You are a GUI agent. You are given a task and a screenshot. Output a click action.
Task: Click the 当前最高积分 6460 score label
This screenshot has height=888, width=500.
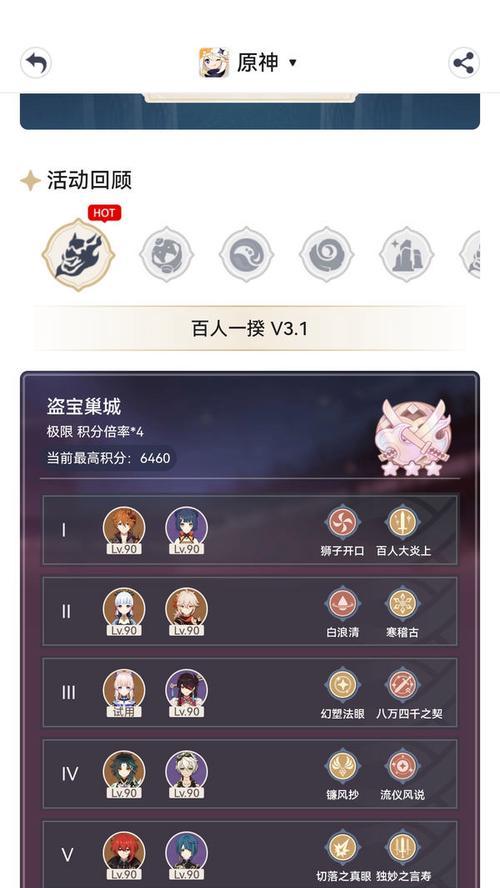tap(108, 458)
